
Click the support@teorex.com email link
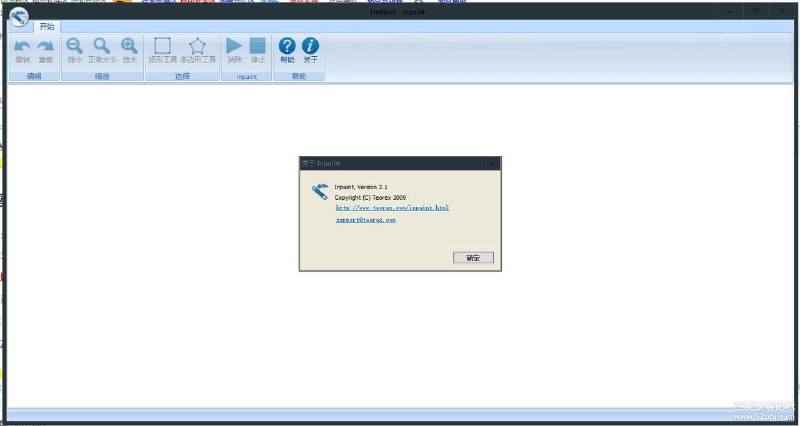pos(366,220)
